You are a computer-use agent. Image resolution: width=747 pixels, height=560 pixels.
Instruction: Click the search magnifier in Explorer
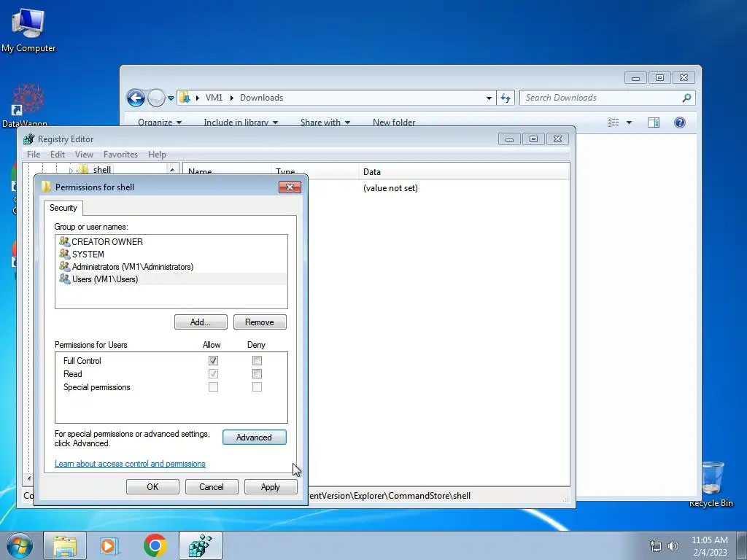pos(686,98)
